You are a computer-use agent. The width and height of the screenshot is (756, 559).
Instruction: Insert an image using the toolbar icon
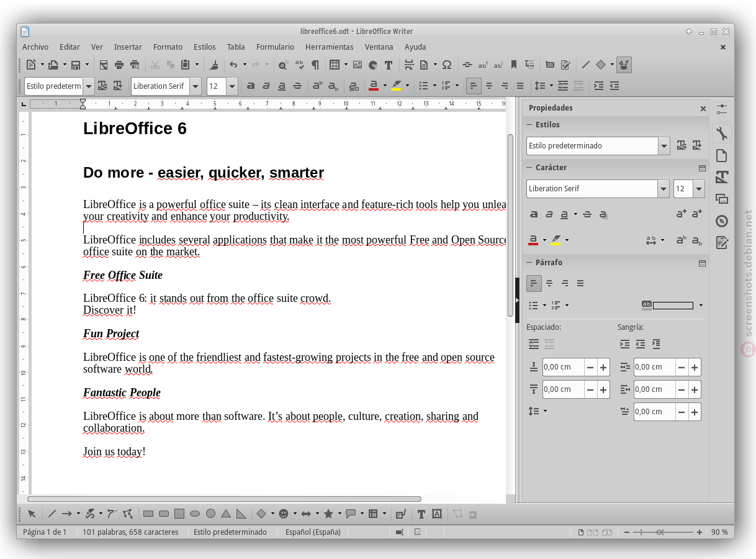click(x=357, y=65)
